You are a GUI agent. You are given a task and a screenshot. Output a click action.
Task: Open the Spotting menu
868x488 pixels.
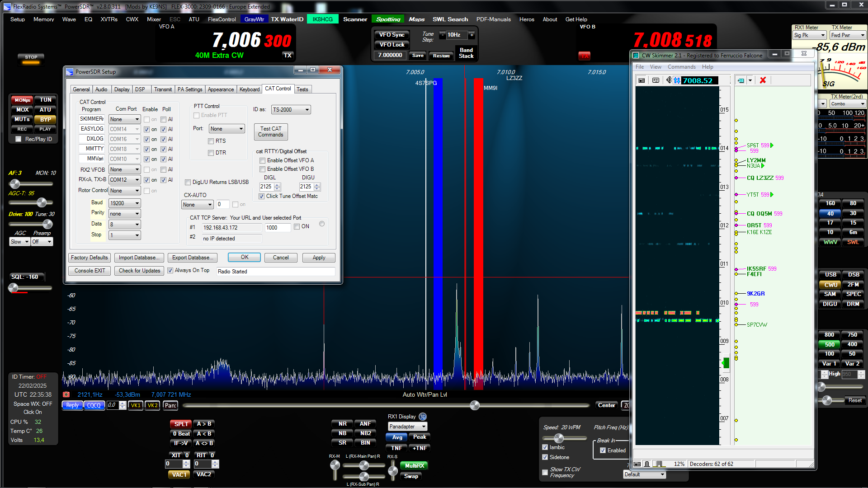388,19
